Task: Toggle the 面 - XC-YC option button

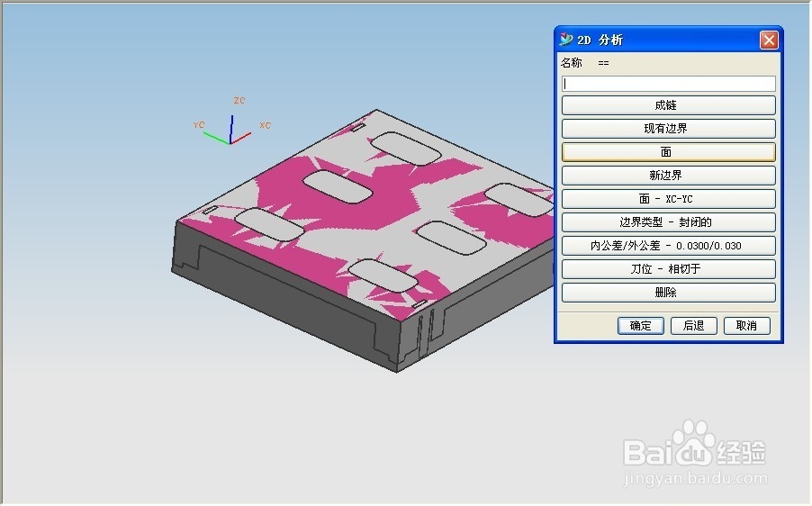Action: click(668, 199)
